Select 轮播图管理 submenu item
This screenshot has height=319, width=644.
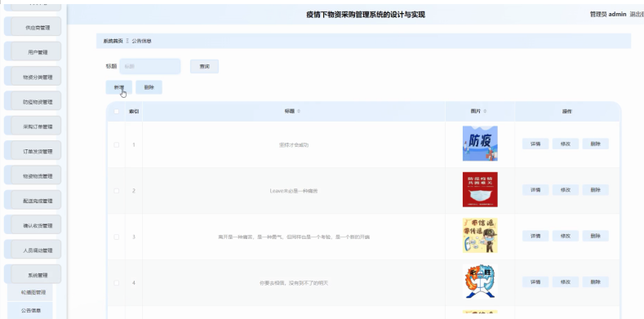pyautogui.click(x=30, y=292)
